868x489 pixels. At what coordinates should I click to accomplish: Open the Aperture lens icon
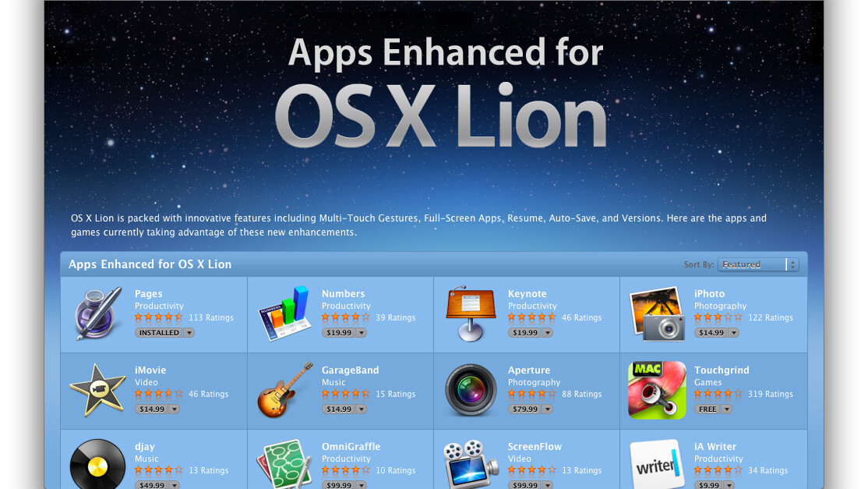(x=471, y=391)
